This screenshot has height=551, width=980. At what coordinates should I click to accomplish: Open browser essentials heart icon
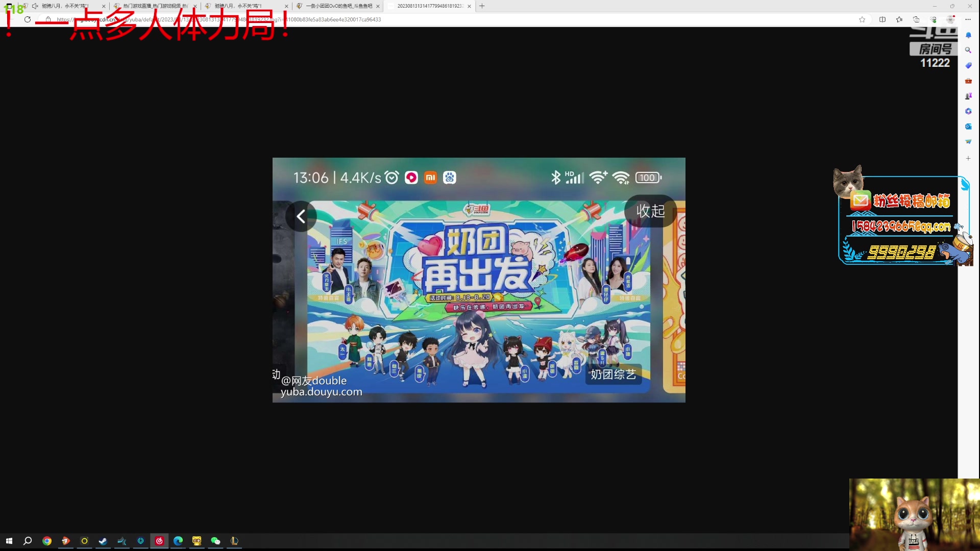click(934, 19)
